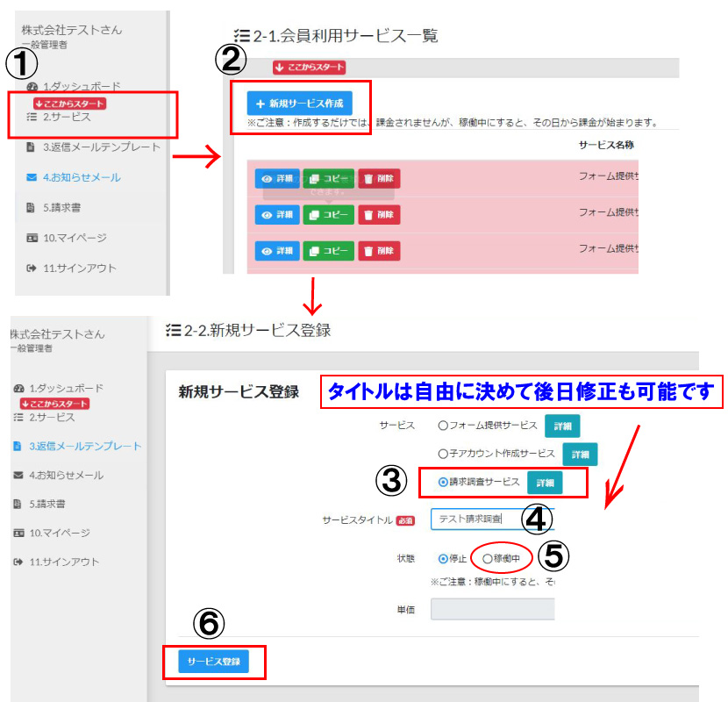Screen dimensions: 728x702
Task: Click 詳細 next to フォーム提供サービス
Action: (562, 426)
